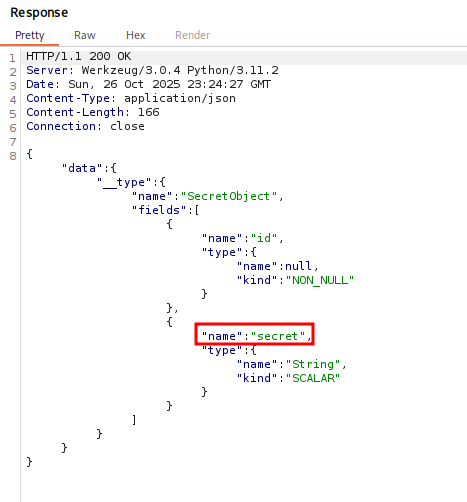The width and height of the screenshot is (467, 502).
Task: Select the Render tab
Action: [x=192, y=35]
